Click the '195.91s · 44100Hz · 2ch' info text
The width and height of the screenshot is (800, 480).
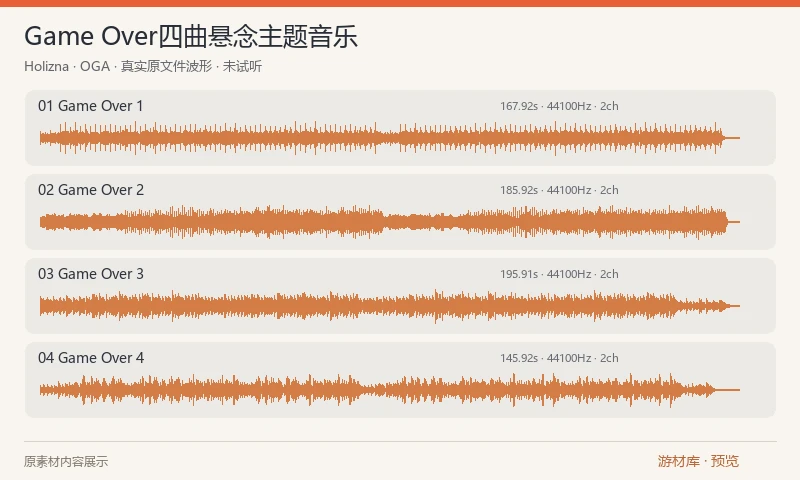pos(559,274)
